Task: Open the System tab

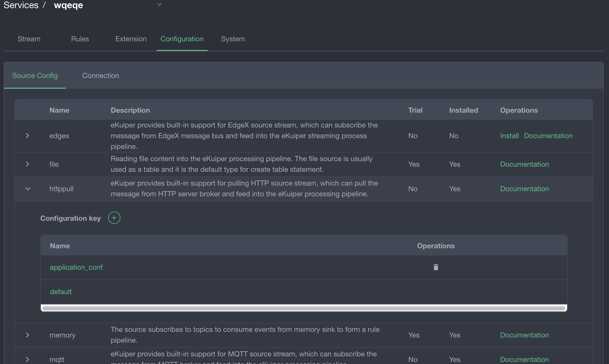Action: point(233,39)
